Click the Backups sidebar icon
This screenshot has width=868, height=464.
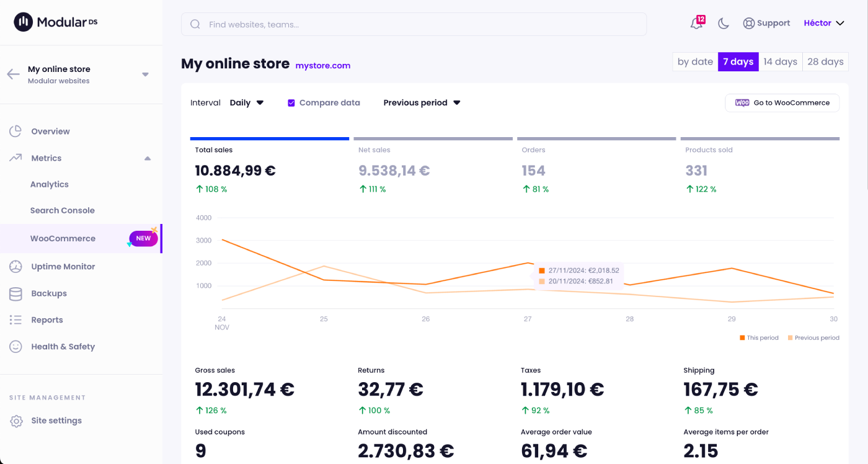[15, 293]
